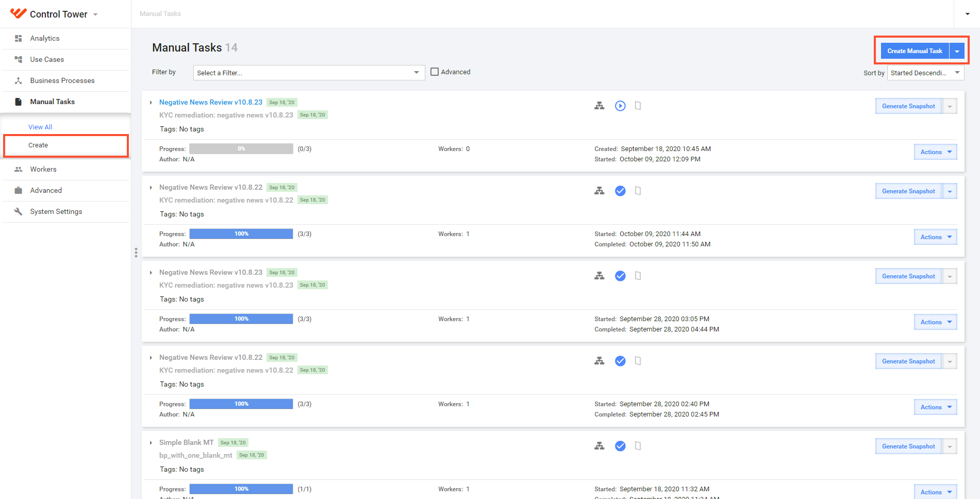Image resolution: width=980 pixels, height=499 pixels.
Task: Open dropdown arrow beside Create Manual Task
Action: coord(957,51)
